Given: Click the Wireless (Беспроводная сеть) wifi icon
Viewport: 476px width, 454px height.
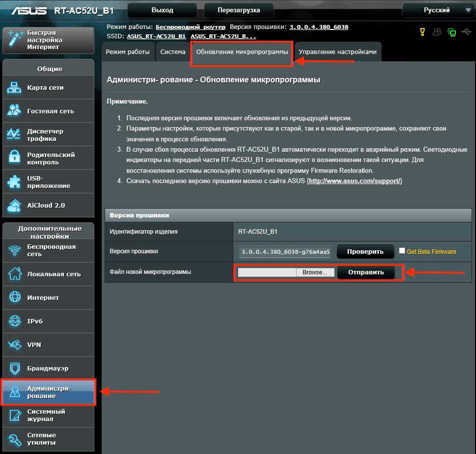Looking at the screenshot, I should [15, 250].
